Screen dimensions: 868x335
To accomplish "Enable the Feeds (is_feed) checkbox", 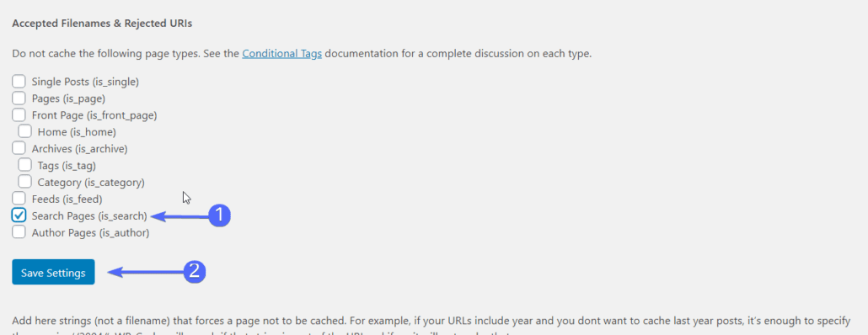I will coord(19,198).
